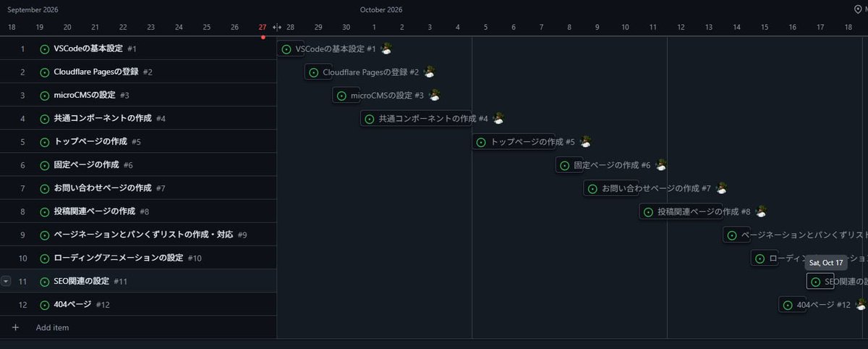
Task: Select the 固定ページの作成 #6 timeline bar
Action: click(x=569, y=165)
